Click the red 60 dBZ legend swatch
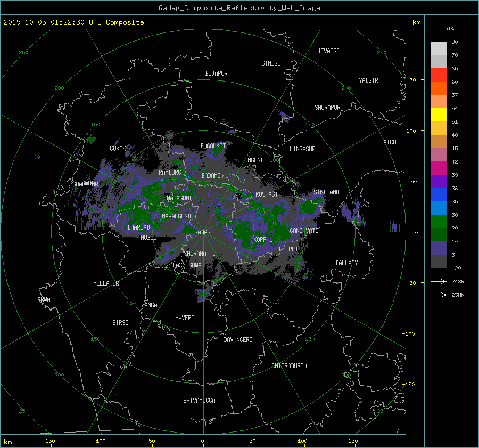The height and width of the screenshot is (448, 479). pos(439,75)
